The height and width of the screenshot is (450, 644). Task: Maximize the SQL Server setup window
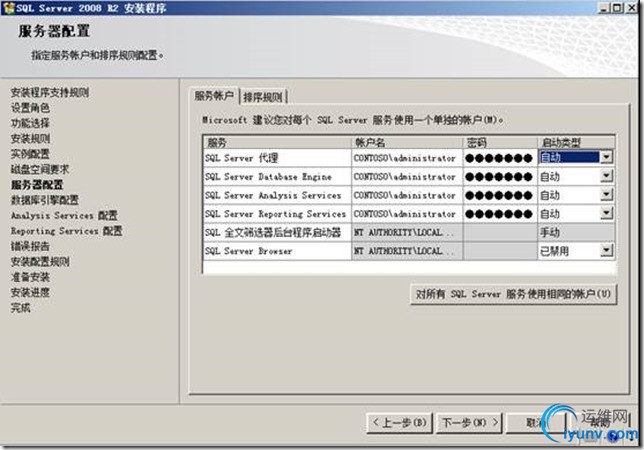pos(617,8)
